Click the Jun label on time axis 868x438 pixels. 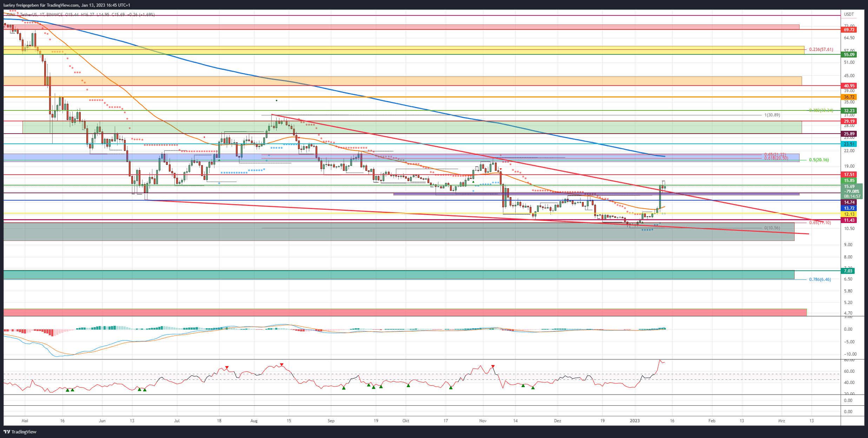(102, 421)
